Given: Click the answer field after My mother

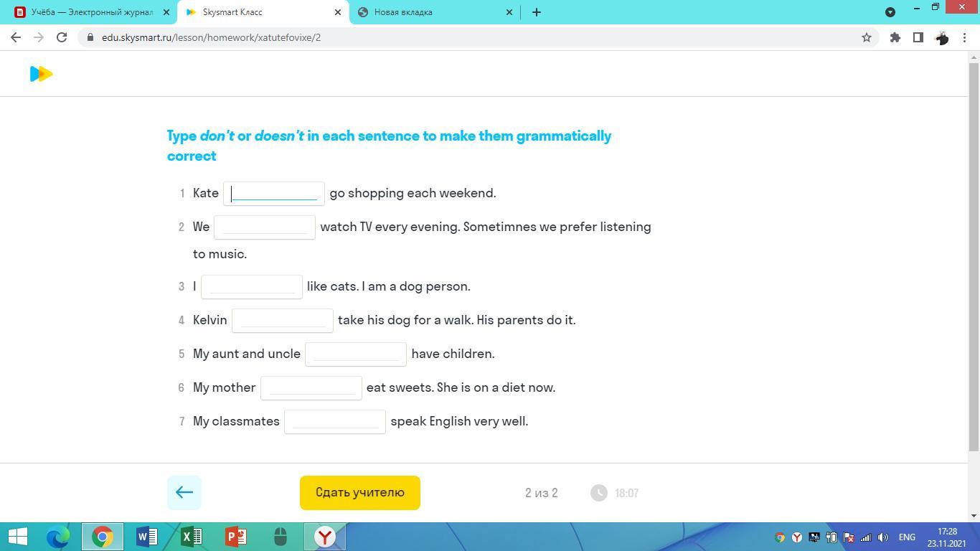Looking at the screenshot, I should click(311, 388).
